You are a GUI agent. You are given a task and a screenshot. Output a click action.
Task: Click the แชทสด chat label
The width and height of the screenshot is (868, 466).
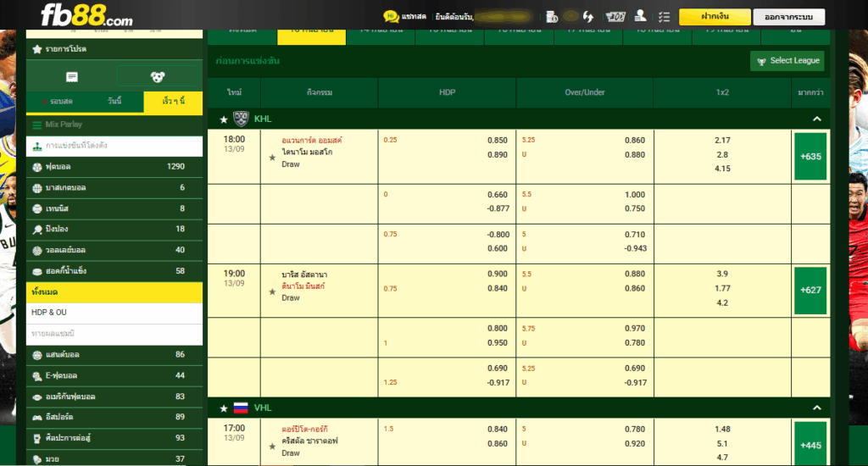click(x=414, y=17)
